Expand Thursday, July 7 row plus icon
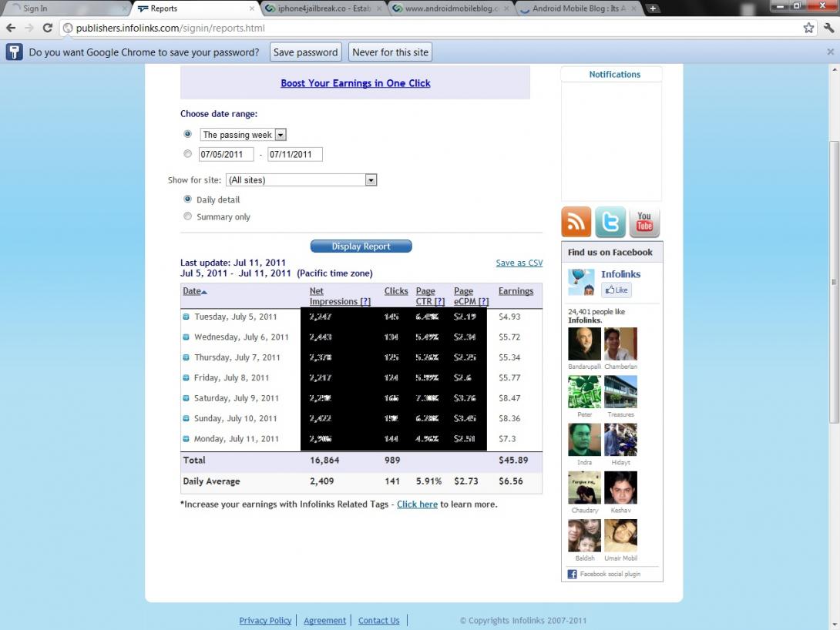 186,357
